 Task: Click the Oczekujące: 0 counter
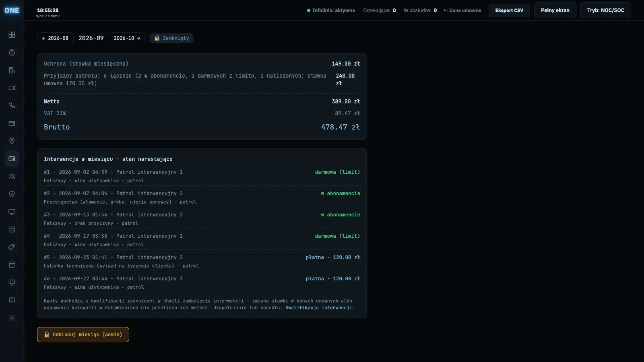point(380,10)
